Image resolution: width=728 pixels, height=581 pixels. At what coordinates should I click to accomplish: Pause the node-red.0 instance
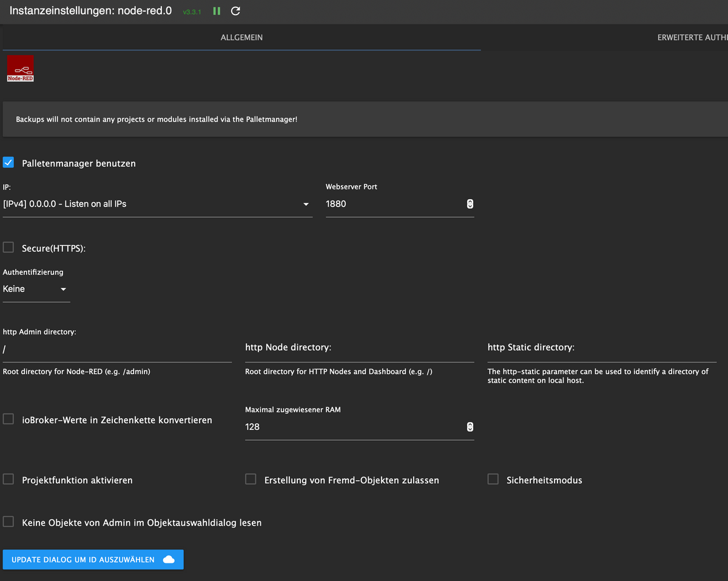[x=217, y=11]
